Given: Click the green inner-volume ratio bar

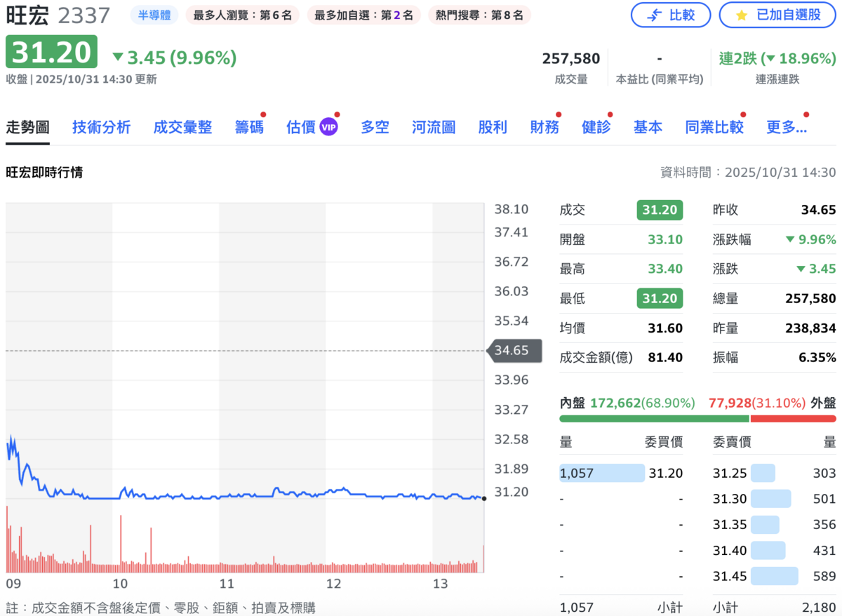Looking at the screenshot, I should coord(654,419).
